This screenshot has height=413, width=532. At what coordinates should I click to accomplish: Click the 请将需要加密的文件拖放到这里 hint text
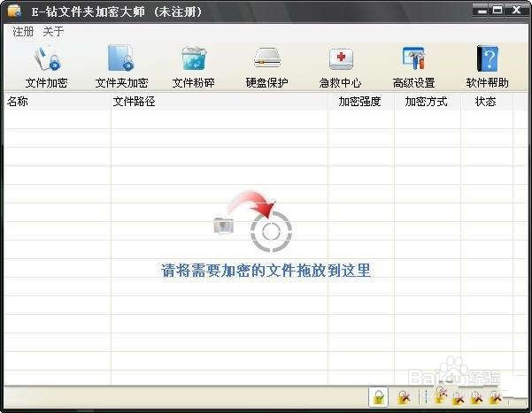pyautogui.click(x=266, y=271)
